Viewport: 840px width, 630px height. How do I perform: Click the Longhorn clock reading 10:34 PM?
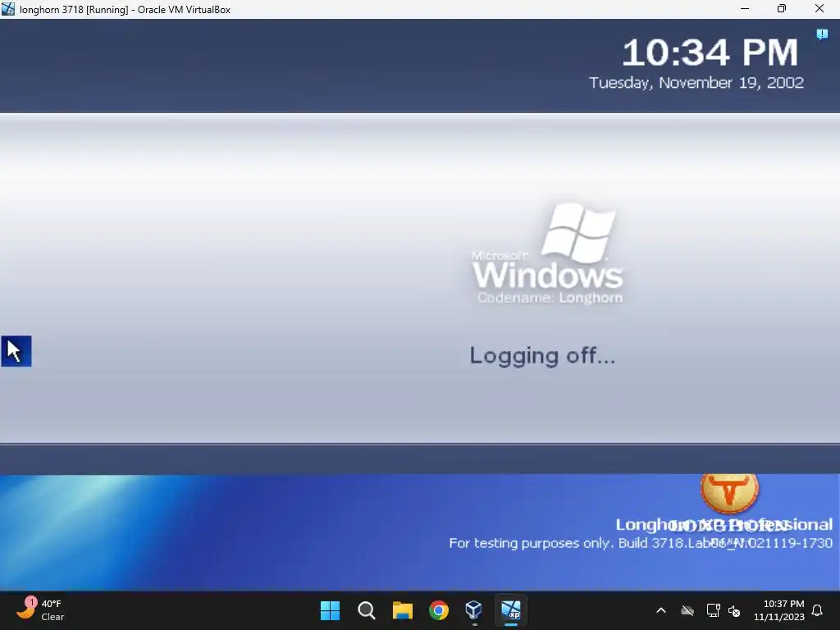(x=710, y=52)
